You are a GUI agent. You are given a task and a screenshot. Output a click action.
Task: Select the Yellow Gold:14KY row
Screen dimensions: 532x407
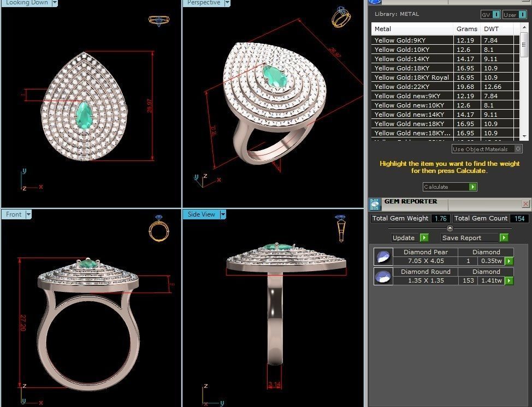pyautogui.click(x=445, y=58)
